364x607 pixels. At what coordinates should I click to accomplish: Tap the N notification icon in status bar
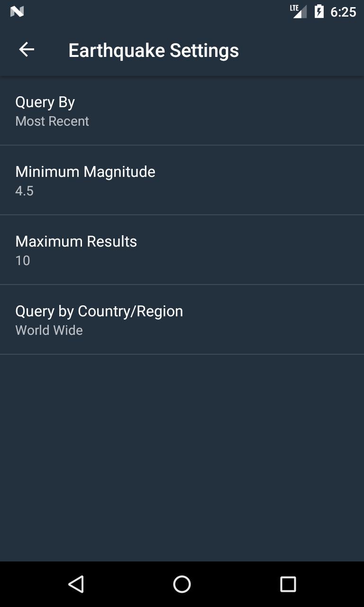pos(17,12)
